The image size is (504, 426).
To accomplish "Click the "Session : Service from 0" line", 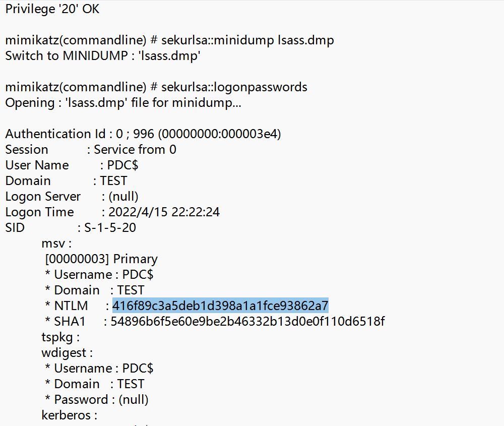I will (91, 150).
